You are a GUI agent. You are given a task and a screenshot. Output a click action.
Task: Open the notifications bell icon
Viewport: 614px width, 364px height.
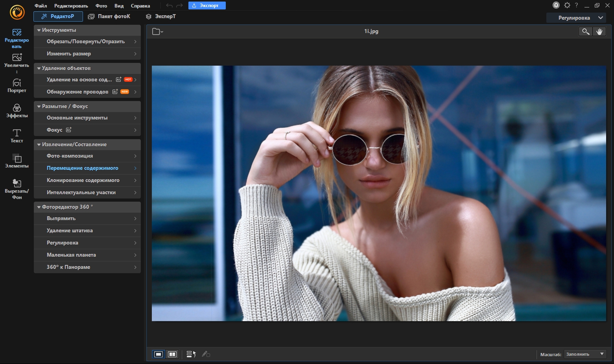pos(556,5)
